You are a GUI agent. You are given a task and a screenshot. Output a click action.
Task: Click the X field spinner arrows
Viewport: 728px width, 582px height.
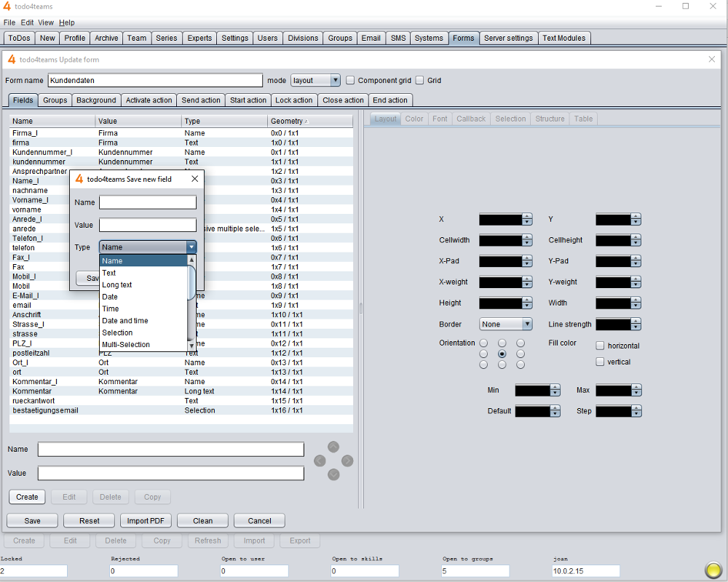(x=527, y=219)
